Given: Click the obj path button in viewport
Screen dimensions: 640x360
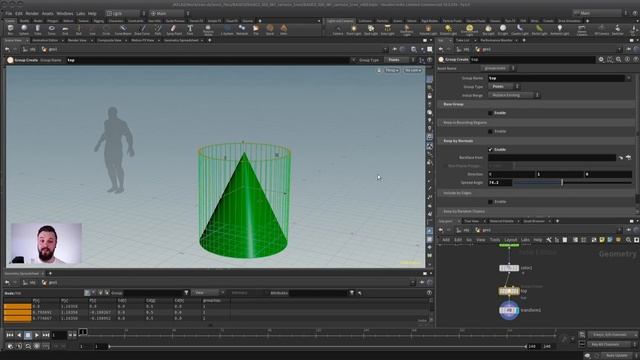Looking at the screenshot, I should point(29,49).
